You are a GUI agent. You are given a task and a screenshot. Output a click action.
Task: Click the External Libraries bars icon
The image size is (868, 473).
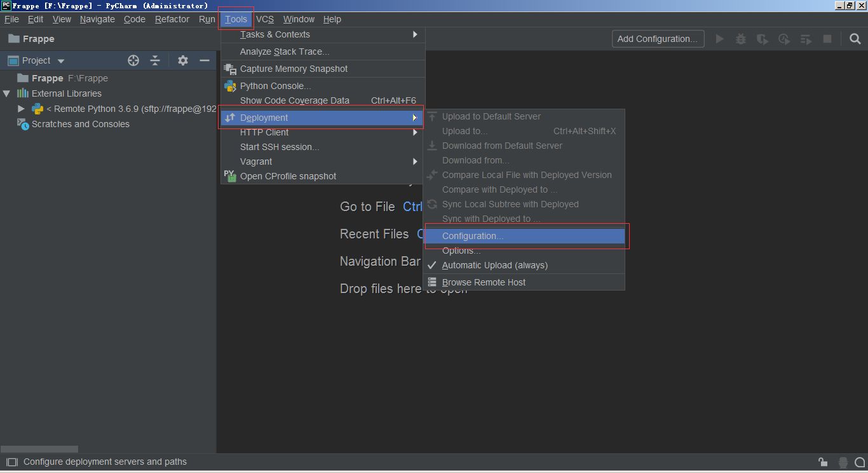pyautogui.click(x=23, y=93)
